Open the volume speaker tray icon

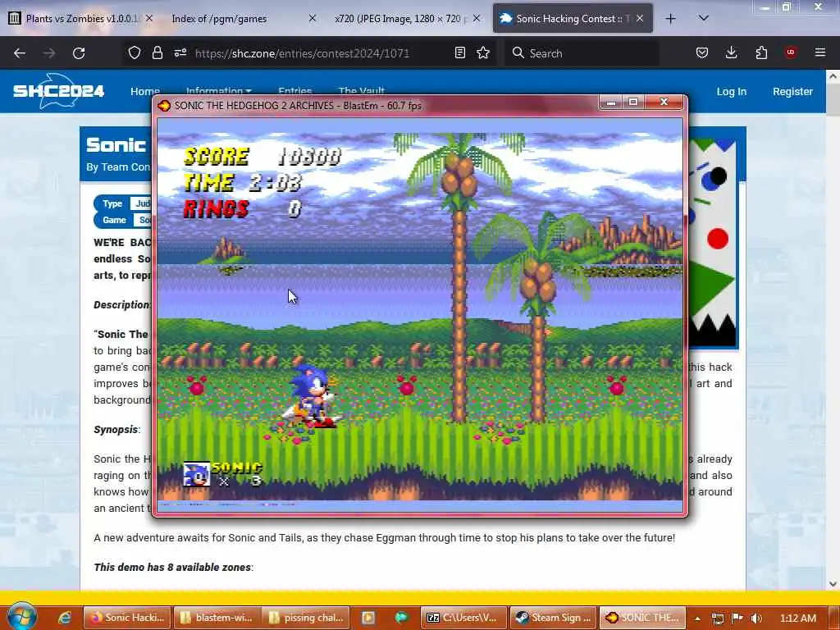756,619
